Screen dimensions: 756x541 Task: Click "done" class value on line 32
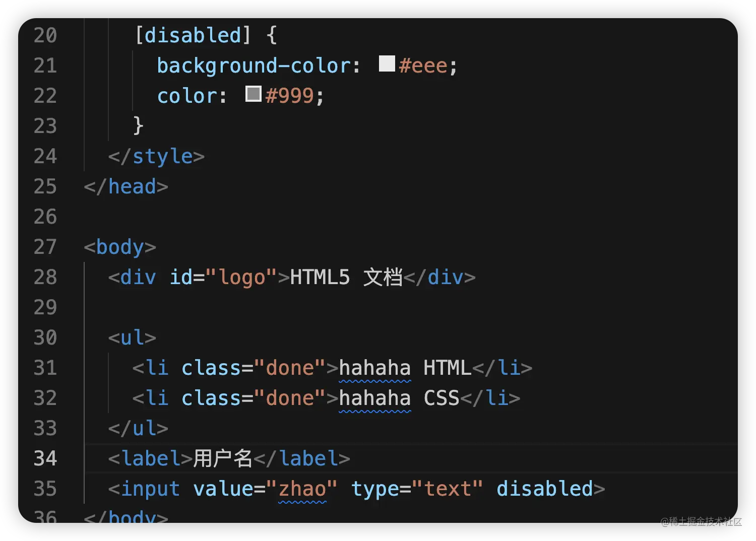[x=290, y=398]
